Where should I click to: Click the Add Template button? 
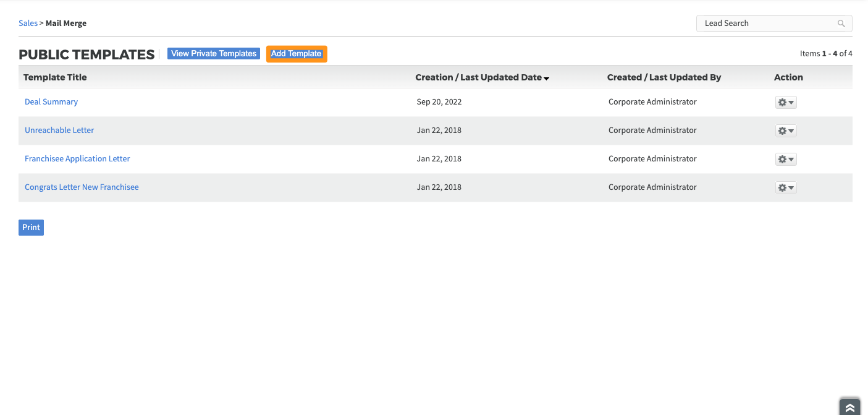tap(297, 54)
